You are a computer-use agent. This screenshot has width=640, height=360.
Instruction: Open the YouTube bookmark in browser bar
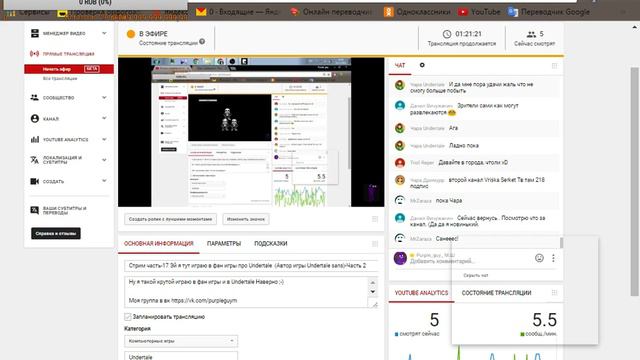click(x=479, y=12)
